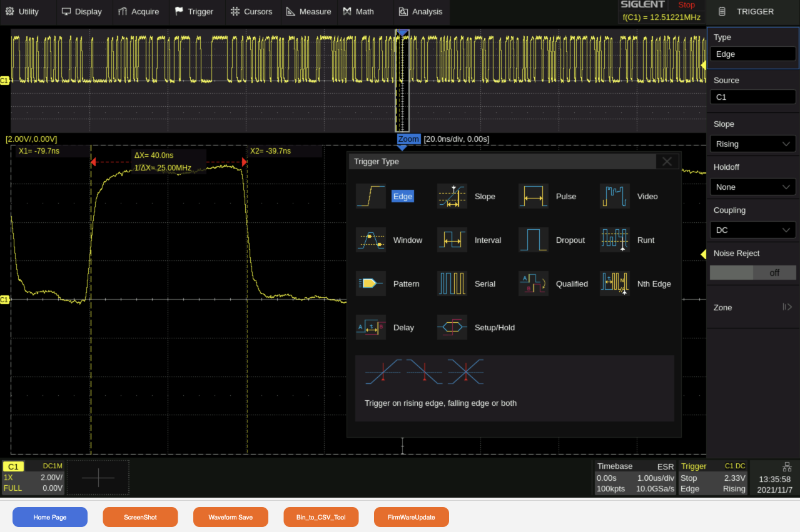The width and height of the screenshot is (800, 532).
Task: Select the Edge trigger type icon
Action: point(370,196)
